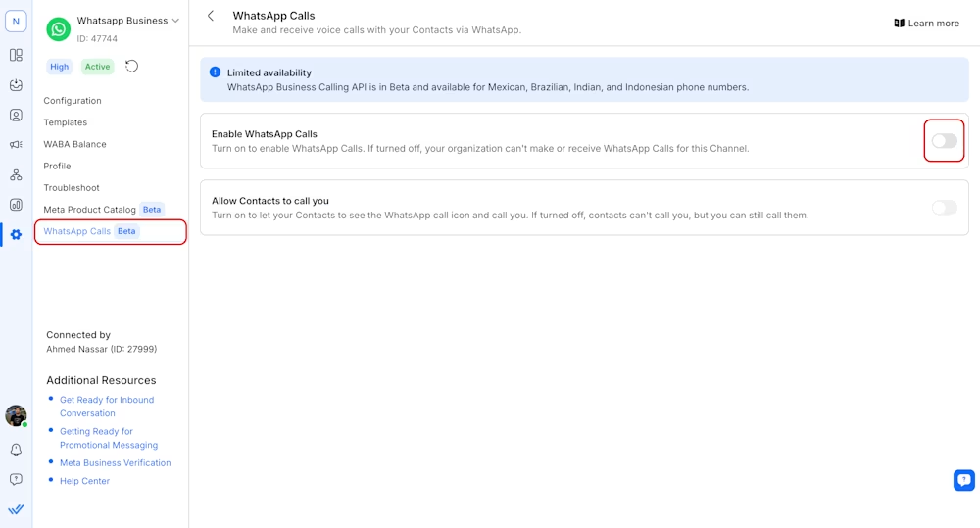Open Getting Ready for Promotional Messaging link
Image resolution: width=980 pixels, height=528 pixels.
[x=109, y=438]
